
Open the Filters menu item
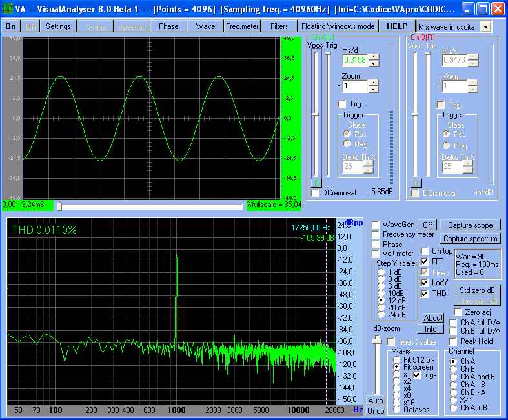click(279, 26)
